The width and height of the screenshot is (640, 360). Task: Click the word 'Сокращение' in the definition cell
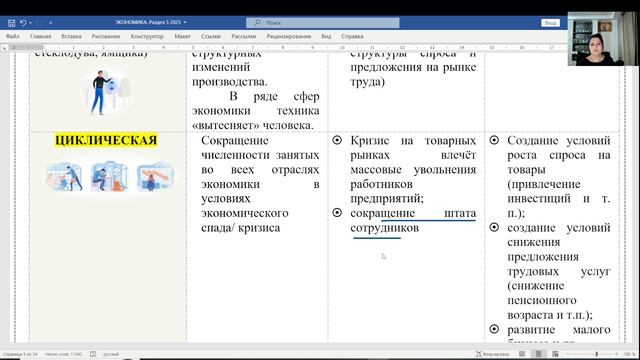pos(235,140)
